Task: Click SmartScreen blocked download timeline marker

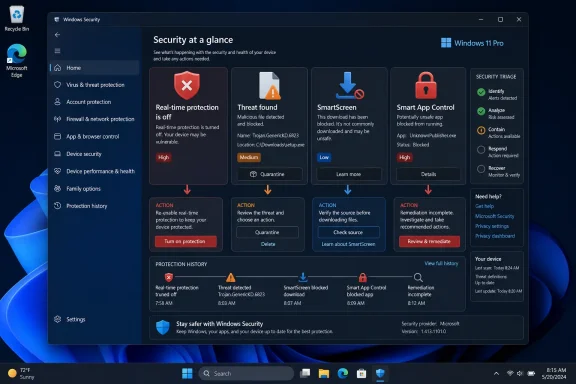Action: [x=303, y=277]
